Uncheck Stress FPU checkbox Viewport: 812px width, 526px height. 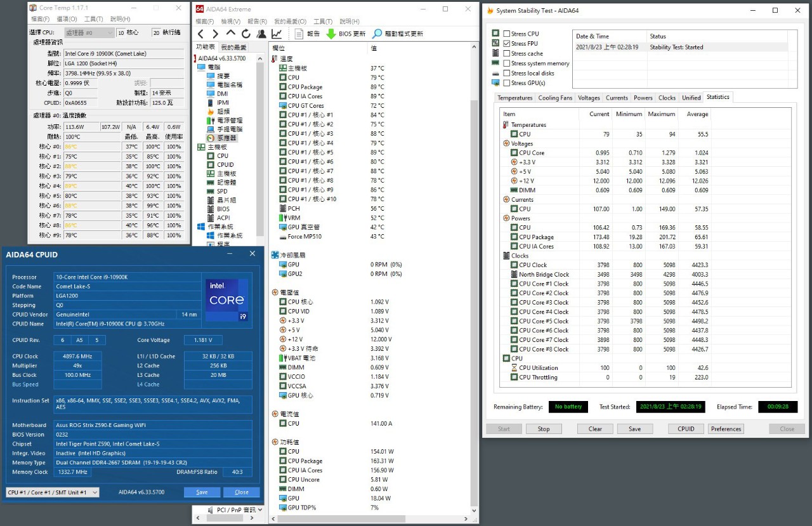click(506, 43)
